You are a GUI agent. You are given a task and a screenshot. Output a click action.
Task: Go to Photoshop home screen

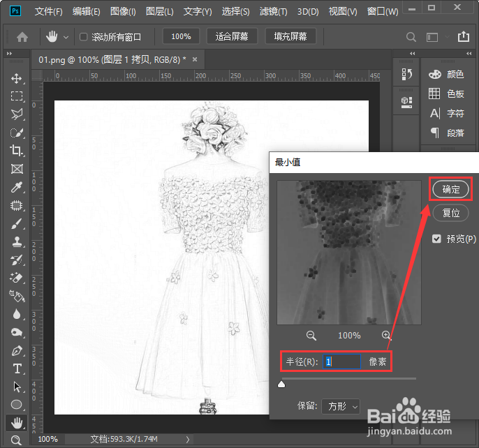pyautogui.click(x=22, y=37)
